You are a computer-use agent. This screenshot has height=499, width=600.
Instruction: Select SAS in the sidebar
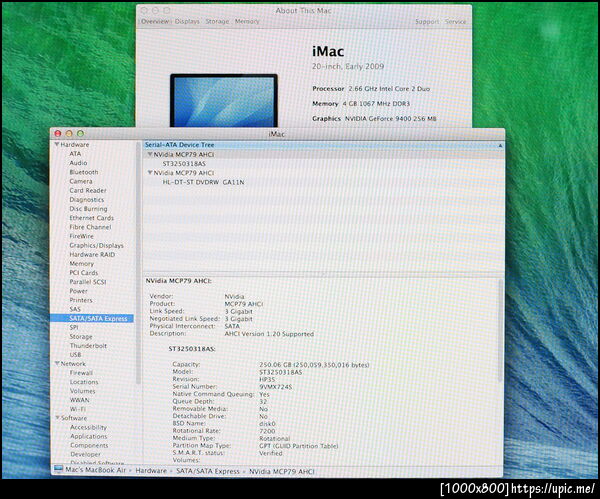(x=75, y=309)
